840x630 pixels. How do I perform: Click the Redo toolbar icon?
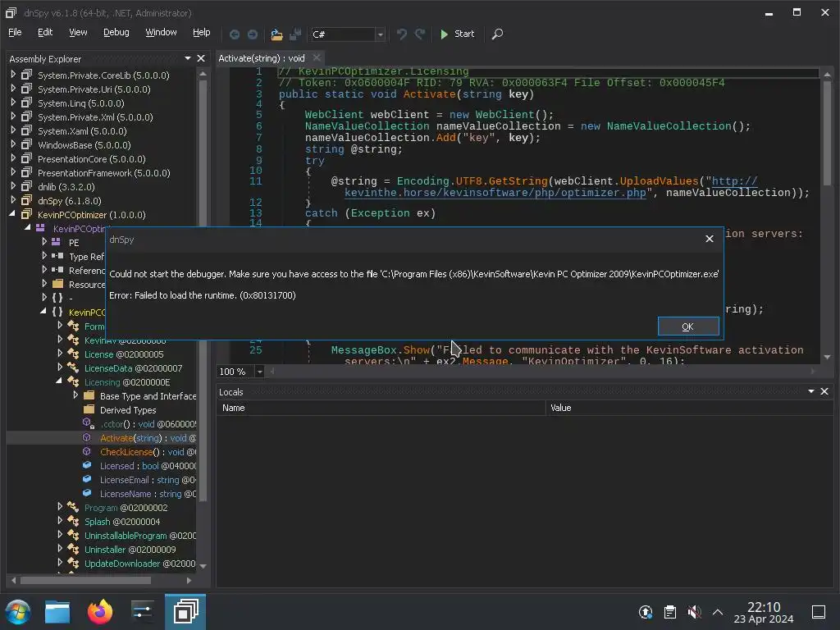pyautogui.click(x=420, y=34)
